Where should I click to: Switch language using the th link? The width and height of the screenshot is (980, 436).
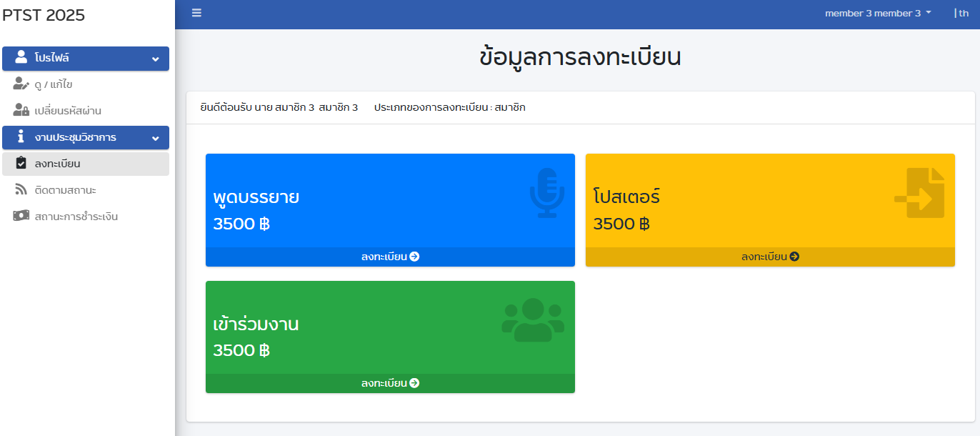click(964, 13)
